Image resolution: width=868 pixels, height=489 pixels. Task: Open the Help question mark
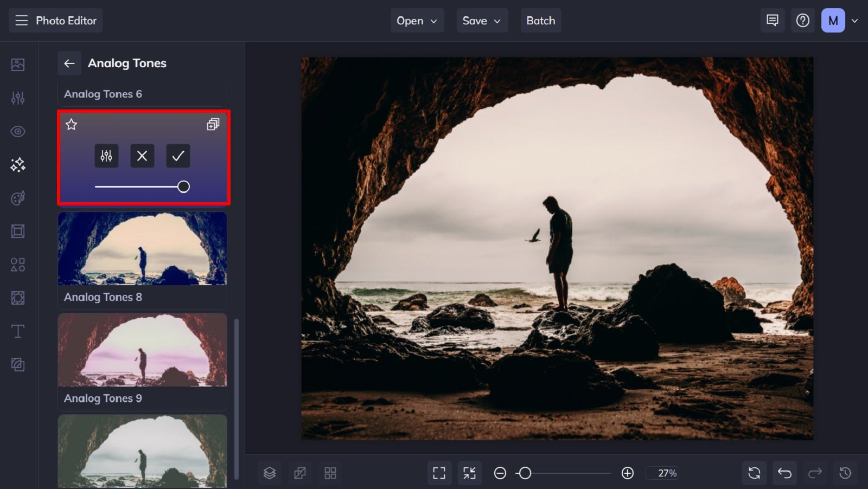[802, 20]
